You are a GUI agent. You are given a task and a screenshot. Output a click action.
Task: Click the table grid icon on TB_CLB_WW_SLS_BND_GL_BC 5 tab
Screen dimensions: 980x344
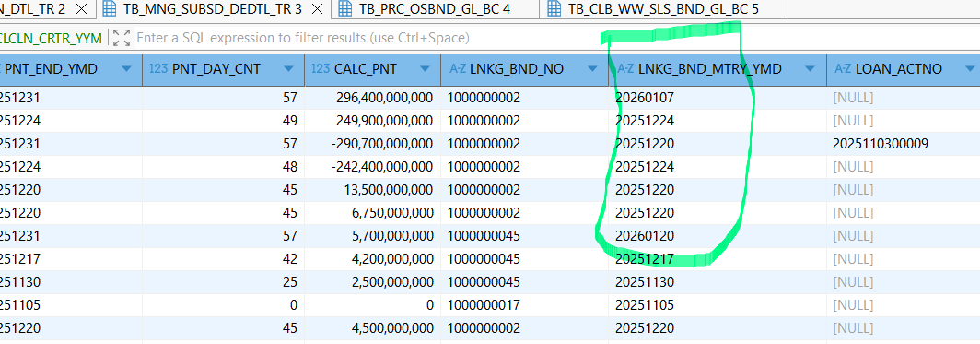554,8
